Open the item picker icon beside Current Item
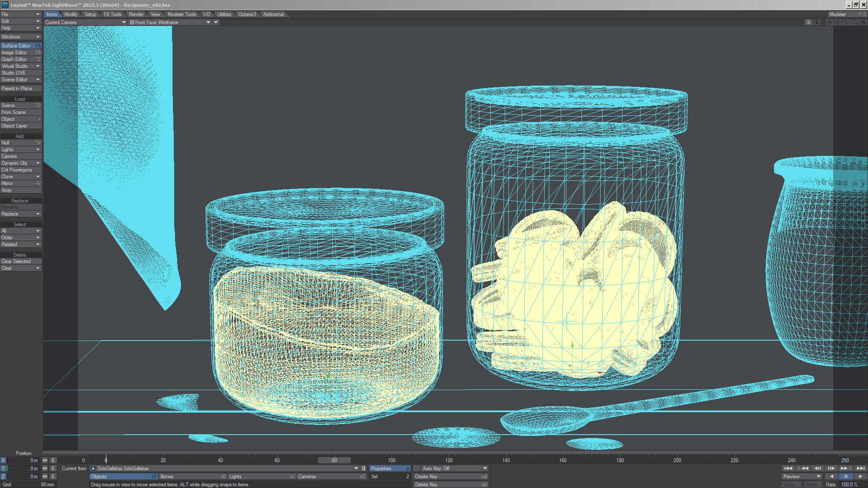 coord(363,469)
